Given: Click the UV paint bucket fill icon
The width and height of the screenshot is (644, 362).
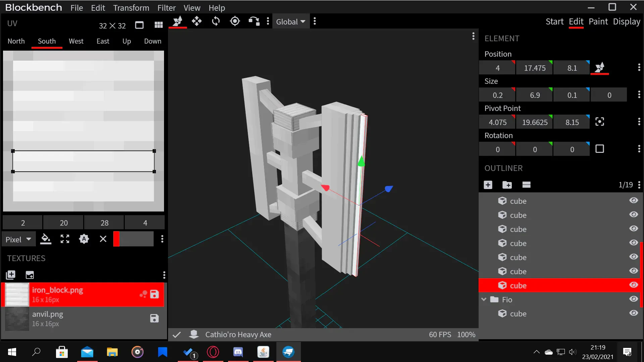Looking at the screenshot, I should 46,239.
